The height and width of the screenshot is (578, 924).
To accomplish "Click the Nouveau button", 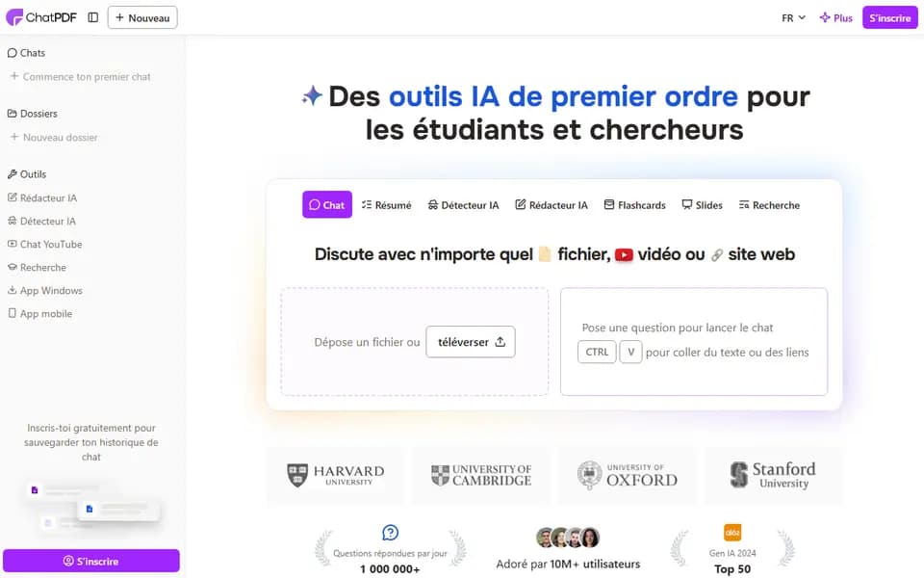I will point(142,17).
